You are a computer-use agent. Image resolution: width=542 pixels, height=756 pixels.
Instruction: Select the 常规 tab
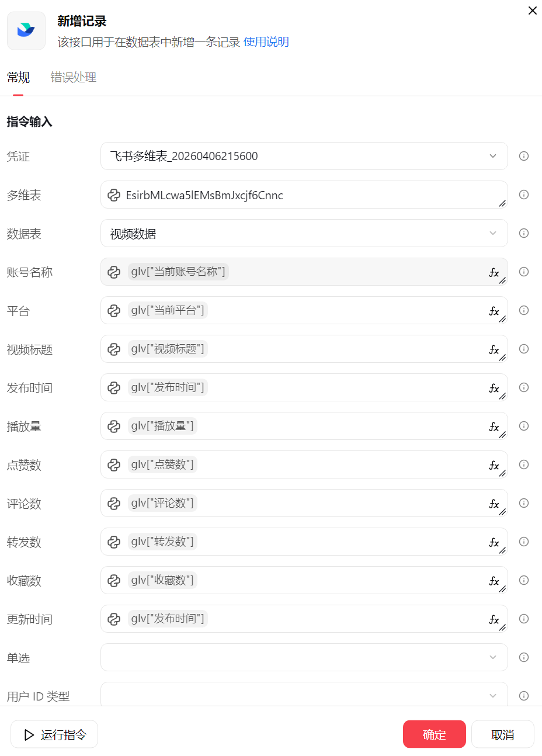(18, 77)
